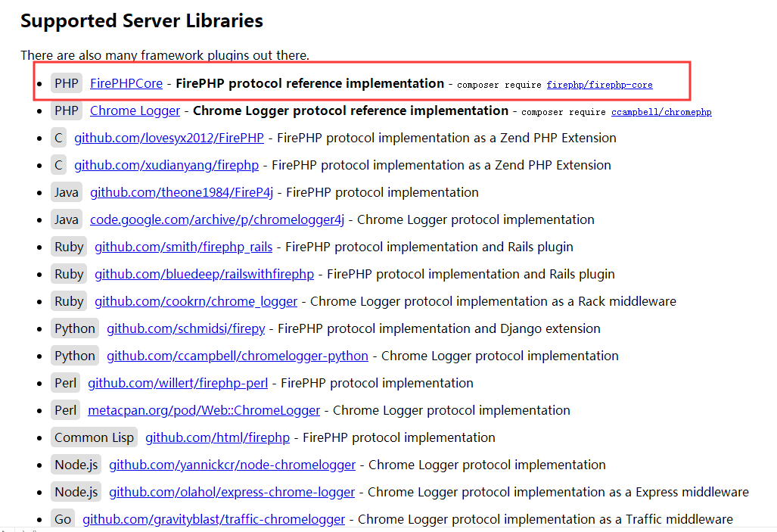Open the Chrome Logger link
The width and height of the screenshot is (777, 532).
click(135, 110)
